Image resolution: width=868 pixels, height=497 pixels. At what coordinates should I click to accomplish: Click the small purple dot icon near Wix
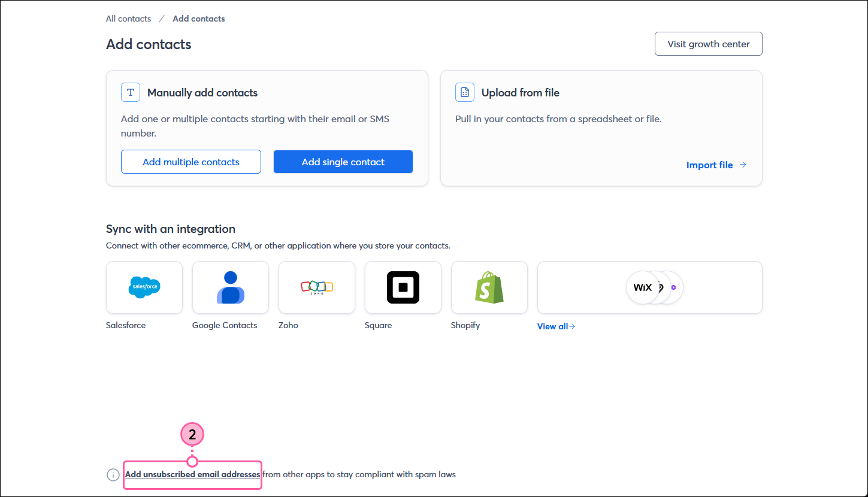674,287
